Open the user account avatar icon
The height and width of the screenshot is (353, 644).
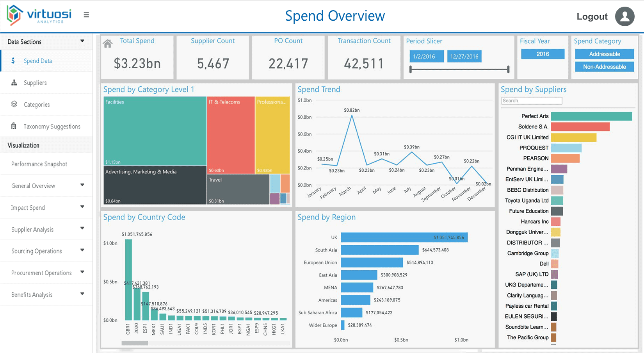[624, 16]
